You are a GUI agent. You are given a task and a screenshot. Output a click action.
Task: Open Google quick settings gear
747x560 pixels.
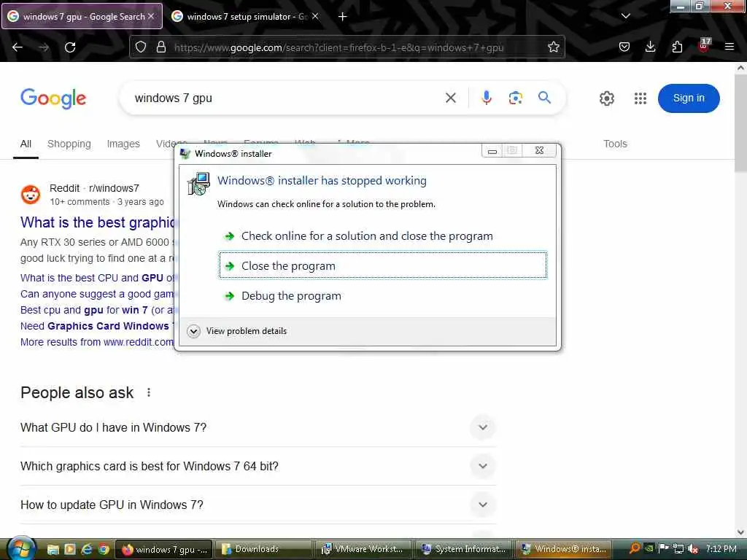tap(606, 98)
